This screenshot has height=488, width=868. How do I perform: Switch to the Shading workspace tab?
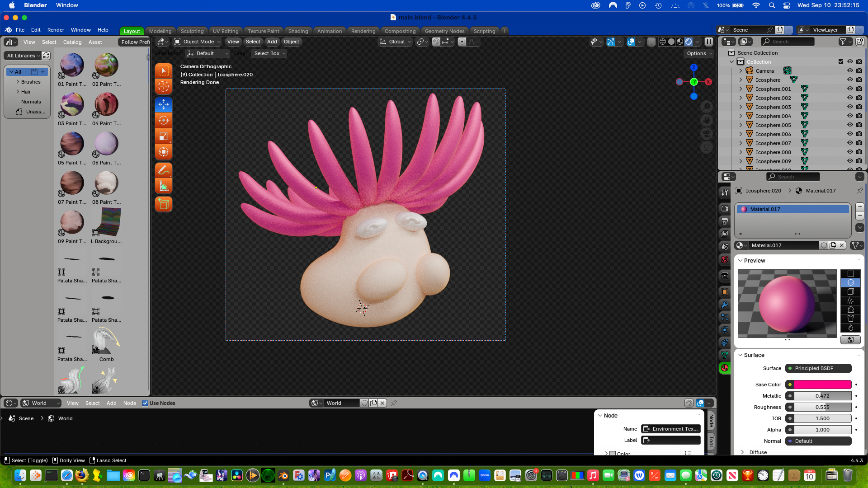pos(298,31)
